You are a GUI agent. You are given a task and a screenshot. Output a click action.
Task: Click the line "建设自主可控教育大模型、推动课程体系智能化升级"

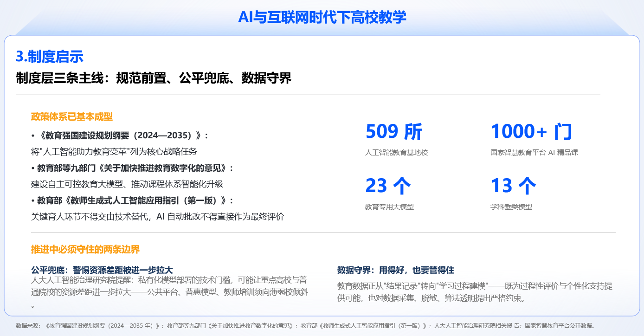click(x=127, y=184)
